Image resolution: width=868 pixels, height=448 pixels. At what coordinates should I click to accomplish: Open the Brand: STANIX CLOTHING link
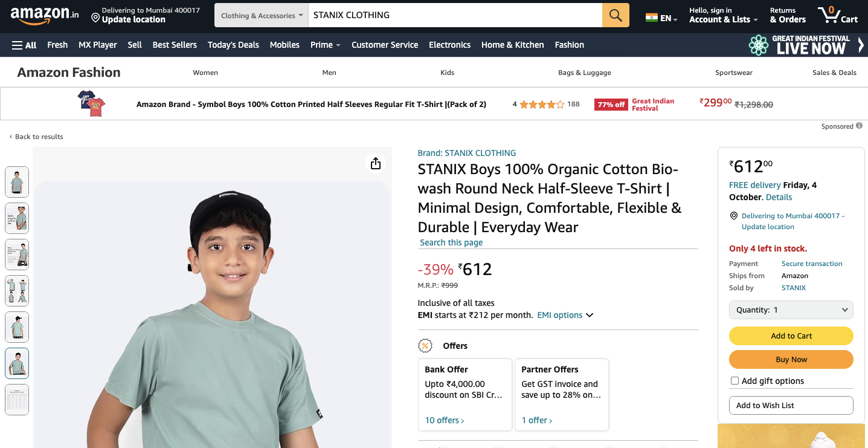tap(466, 153)
